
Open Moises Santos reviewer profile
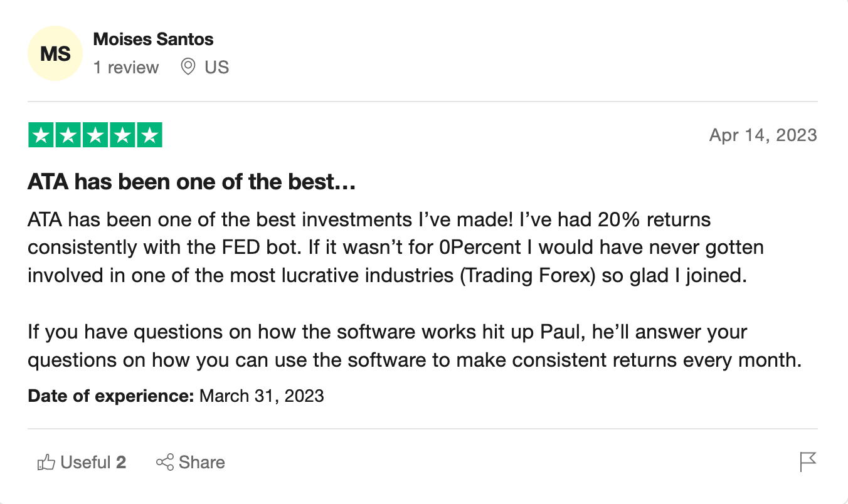[x=153, y=39]
